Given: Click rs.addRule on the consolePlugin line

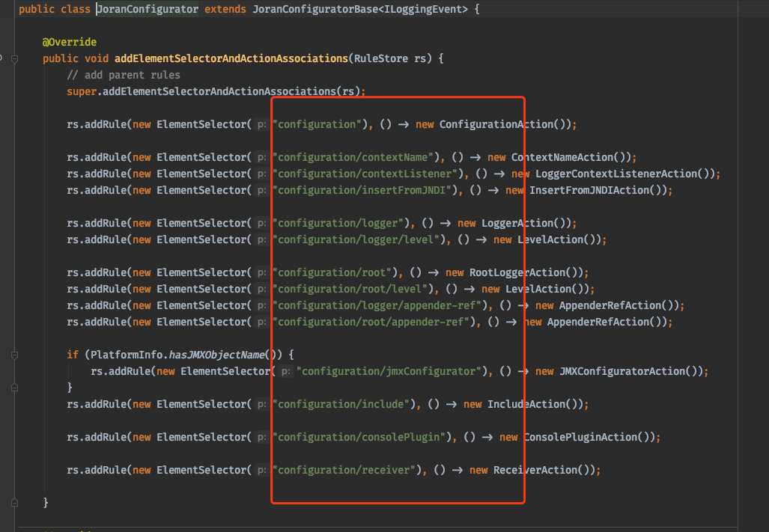Looking at the screenshot, I should (x=97, y=437).
